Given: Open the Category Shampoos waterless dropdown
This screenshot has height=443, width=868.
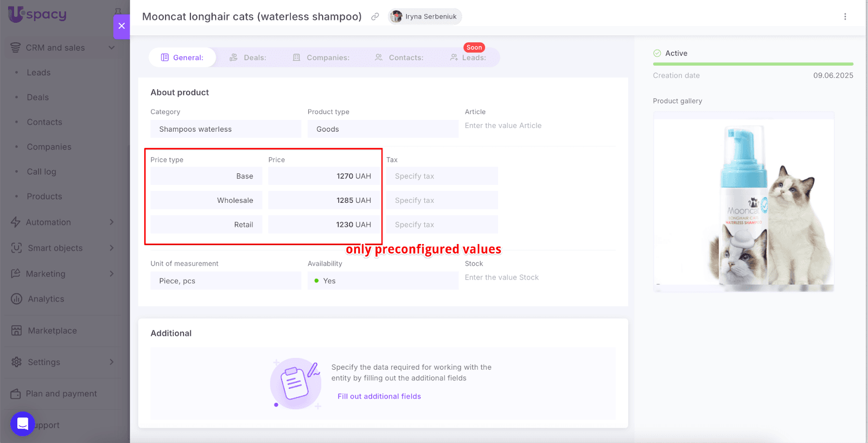Looking at the screenshot, I should 225,129.
